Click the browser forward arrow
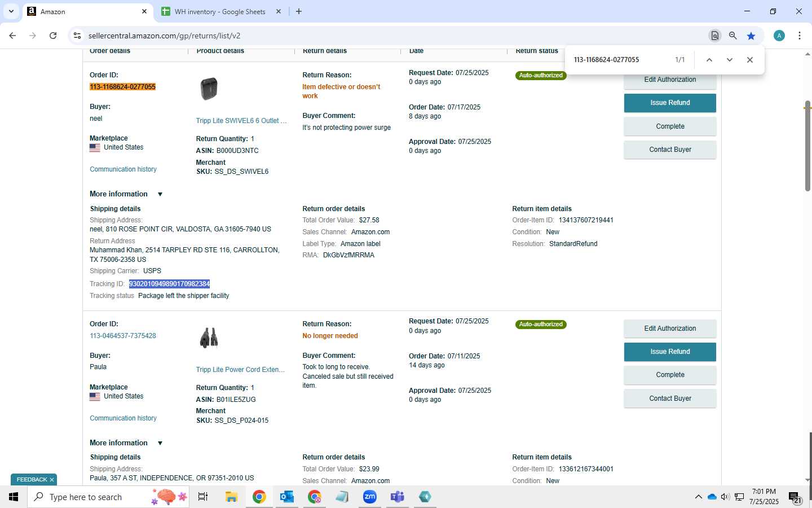 pos(33,36)
